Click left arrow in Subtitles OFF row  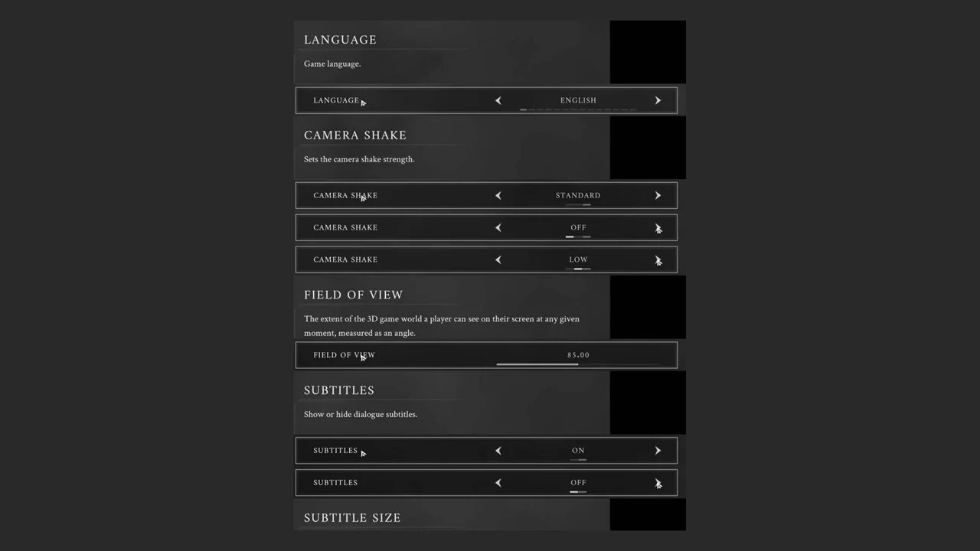(x=498, y=483)
